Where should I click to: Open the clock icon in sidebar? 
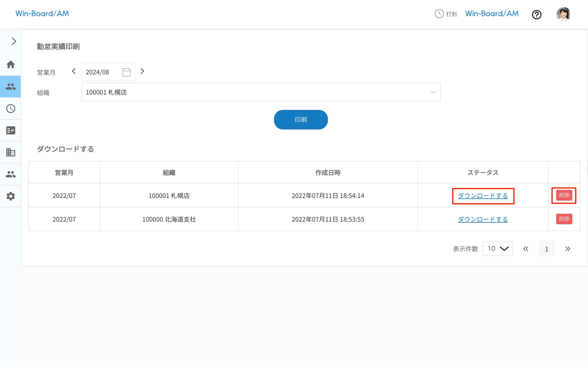click(x=10, y=108)
